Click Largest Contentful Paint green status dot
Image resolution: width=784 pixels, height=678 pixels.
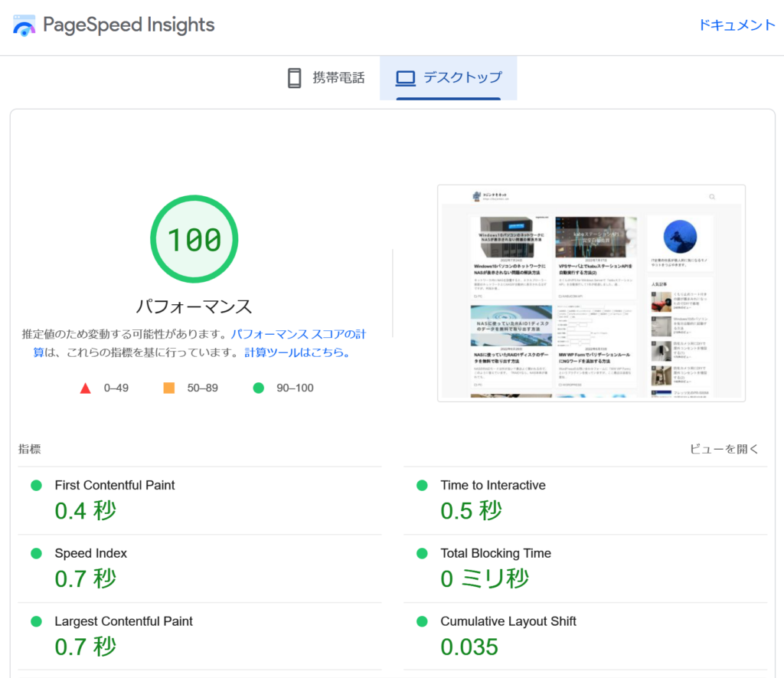pos(36,621)
